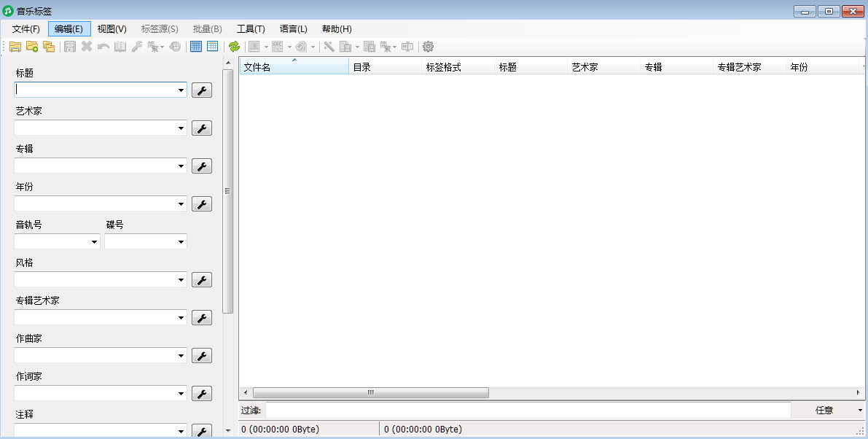Open program settings via the gear icon
The image size is (868, 439).
pos(428,46)
